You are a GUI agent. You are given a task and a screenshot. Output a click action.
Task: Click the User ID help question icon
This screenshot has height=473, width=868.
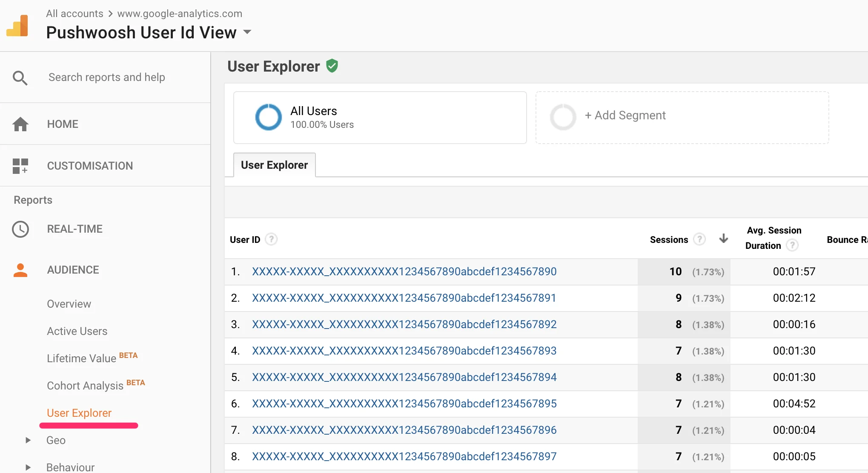[271, 239]
